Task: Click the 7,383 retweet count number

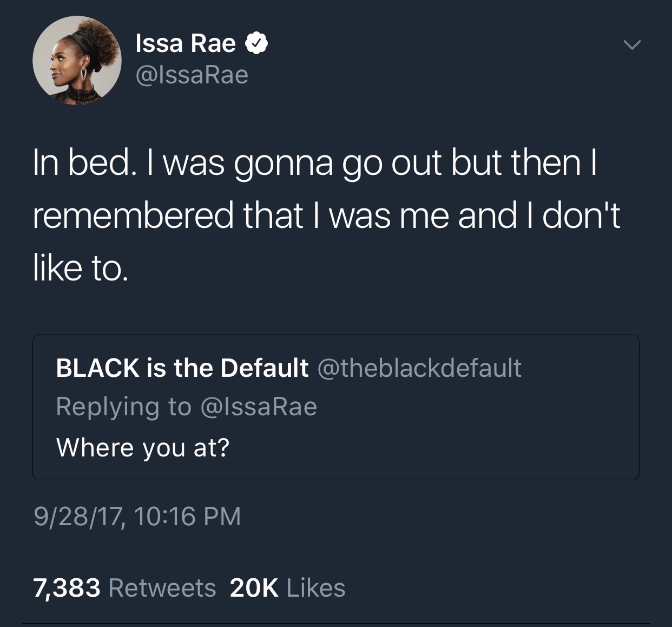Action: (67, 589)
